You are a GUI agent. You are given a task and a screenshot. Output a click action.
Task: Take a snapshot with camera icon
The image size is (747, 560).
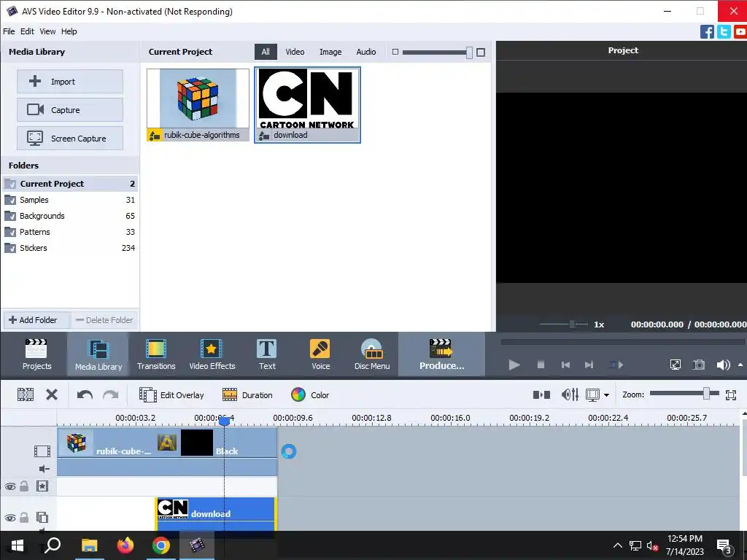click(698, 365)
